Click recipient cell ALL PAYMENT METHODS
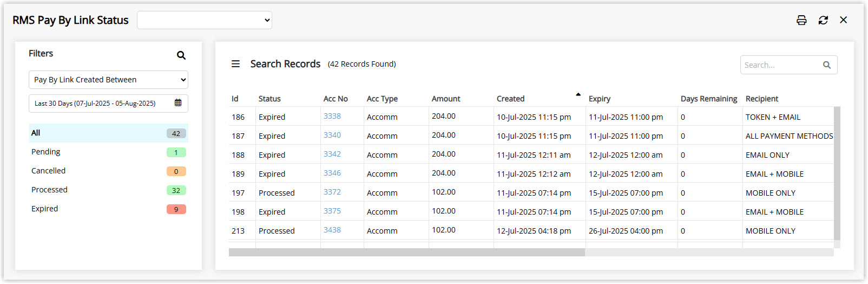Screen dimensions: 868x284 [789, 136]
